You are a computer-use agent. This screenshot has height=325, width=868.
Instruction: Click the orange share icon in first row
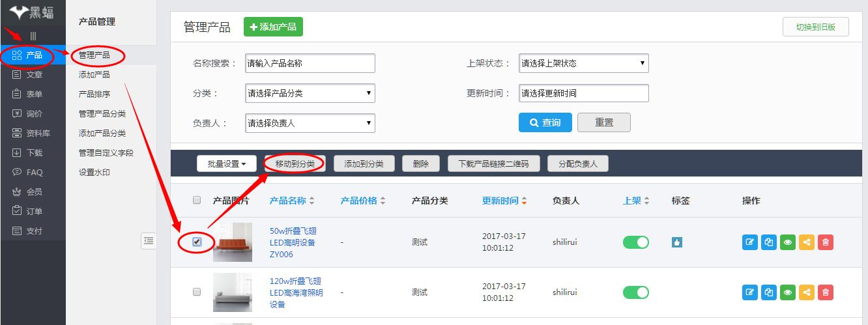click(807, 242)
